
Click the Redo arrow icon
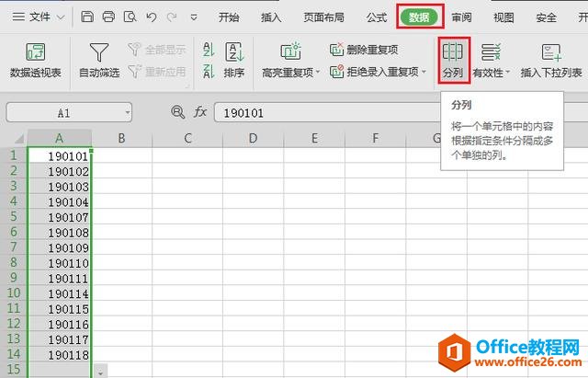(x=172, y=17)
